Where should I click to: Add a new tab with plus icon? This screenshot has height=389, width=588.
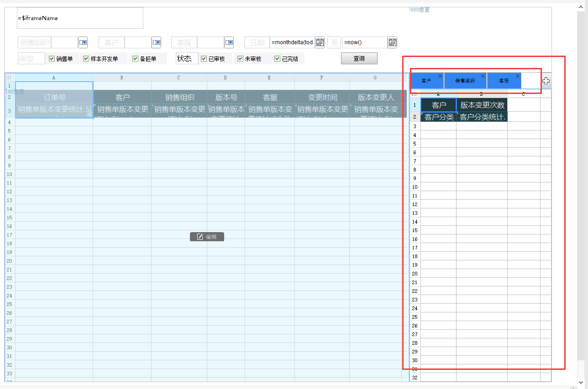(546, 81)
